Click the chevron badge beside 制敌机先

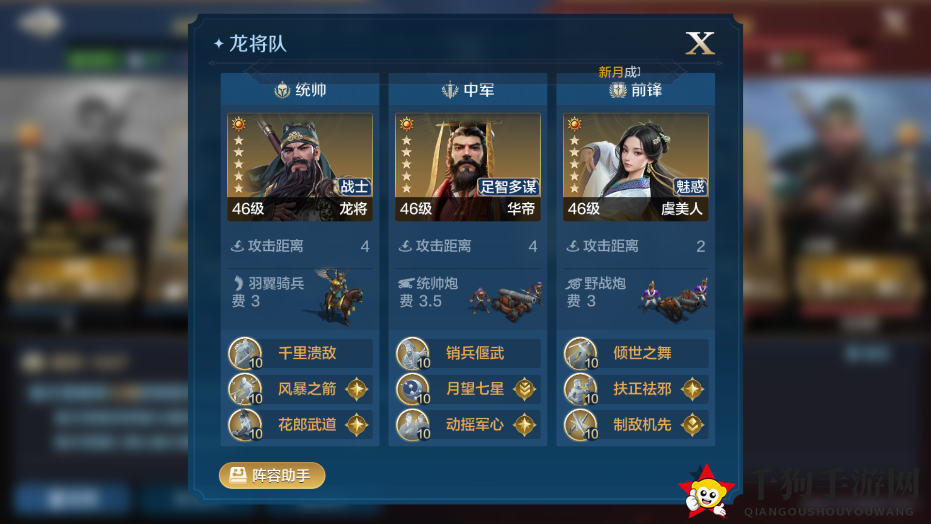[692, 425]
